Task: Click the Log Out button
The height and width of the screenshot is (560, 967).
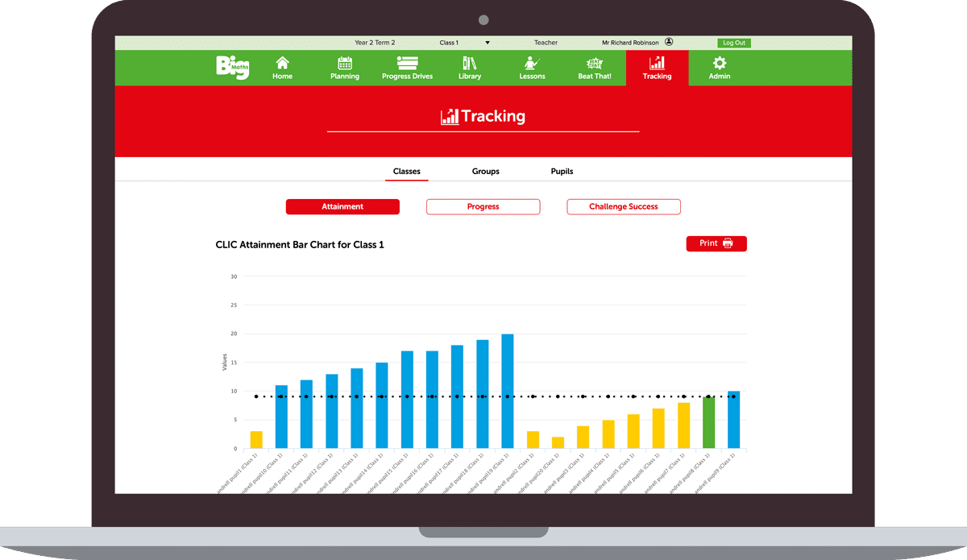Action: click(733, 43)
